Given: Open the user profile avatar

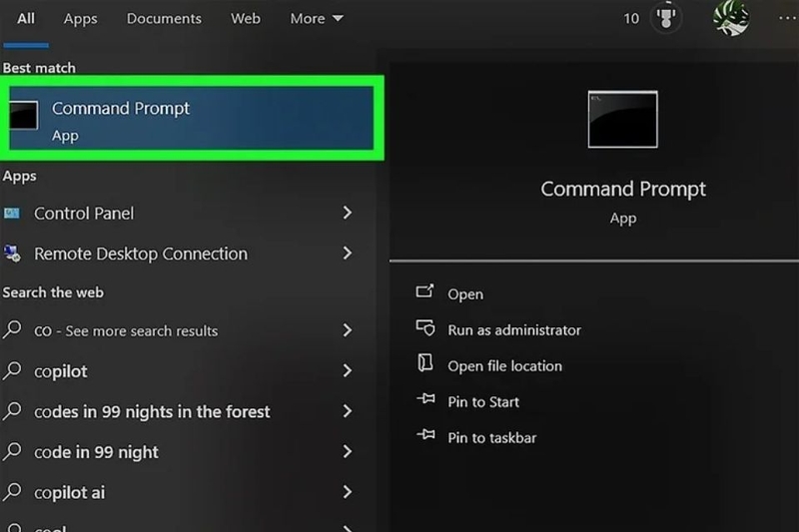Looking at the screenshot, I should (731, 18).
